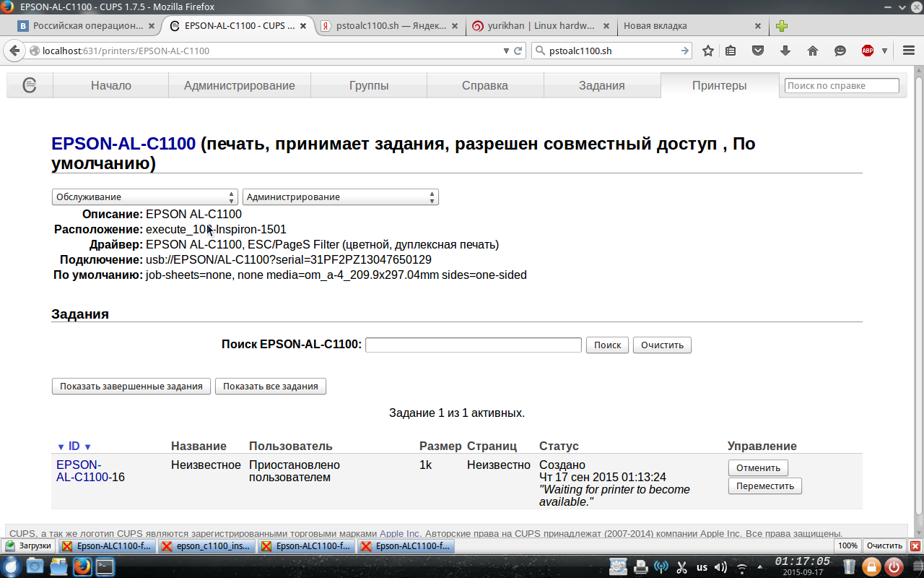Open the terminal from the taskbar
This screenshot has width=924, height=578.
105,566
